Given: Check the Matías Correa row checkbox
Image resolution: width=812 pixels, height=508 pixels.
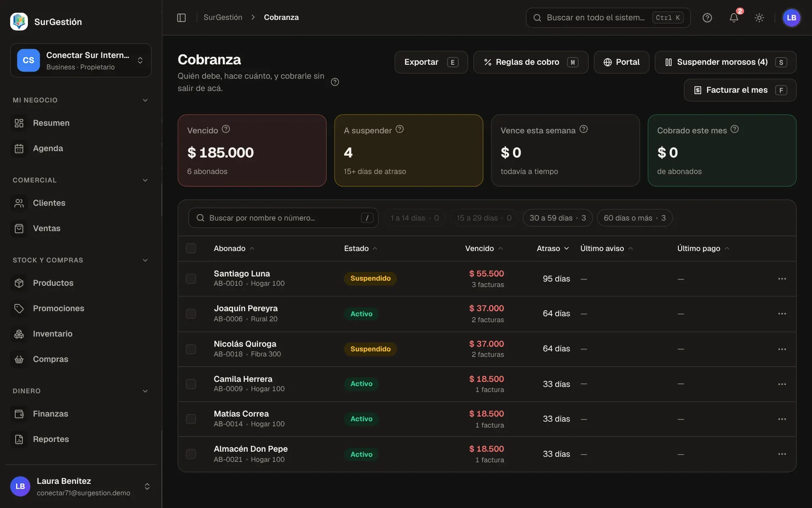Looking at the screenshot, I should tap(191, 419).
